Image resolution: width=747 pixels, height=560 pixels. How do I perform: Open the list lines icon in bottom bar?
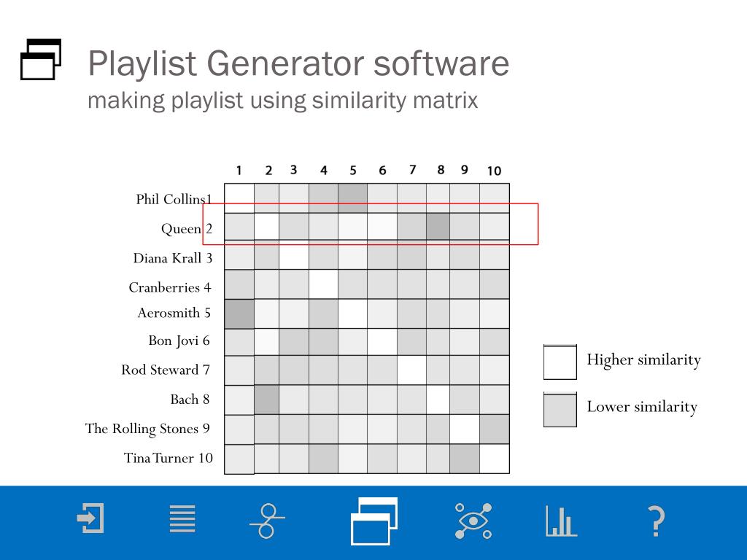click(182, 518)
